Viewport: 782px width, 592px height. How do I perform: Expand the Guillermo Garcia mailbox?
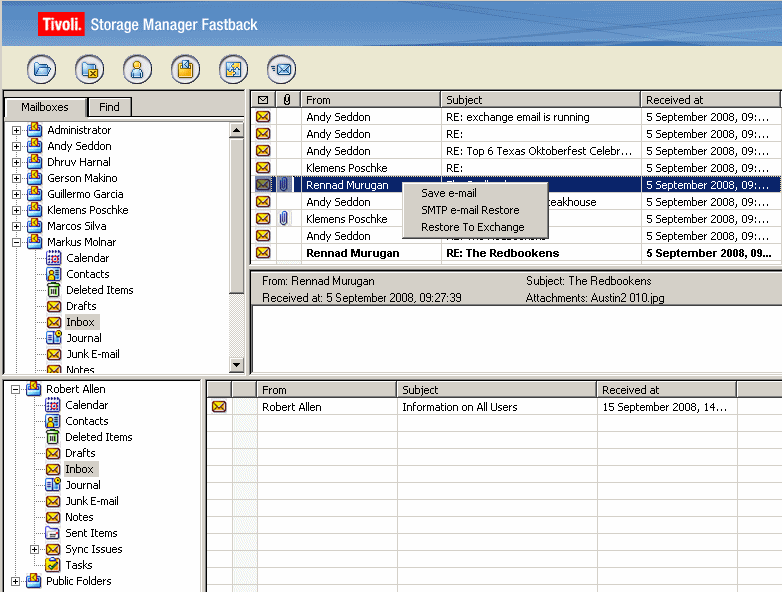click(16, 194)
